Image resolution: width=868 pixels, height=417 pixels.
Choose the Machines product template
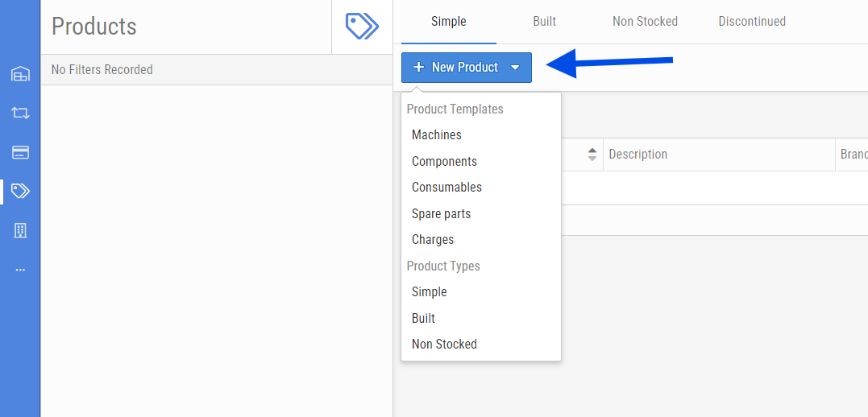point(437,135)
